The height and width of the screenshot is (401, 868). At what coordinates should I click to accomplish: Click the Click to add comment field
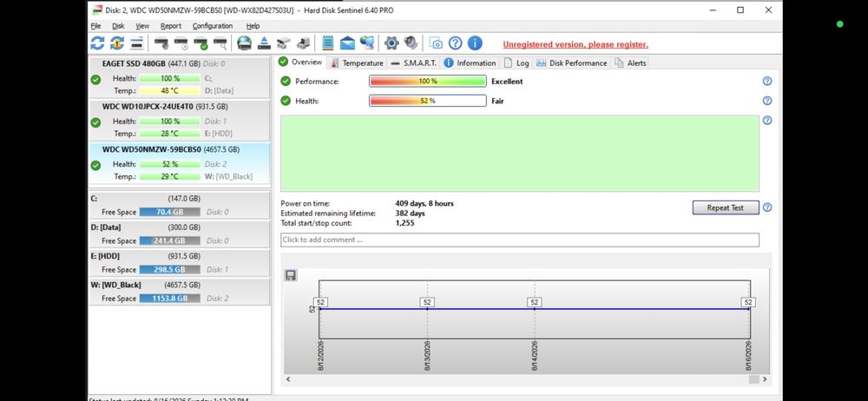520,240
